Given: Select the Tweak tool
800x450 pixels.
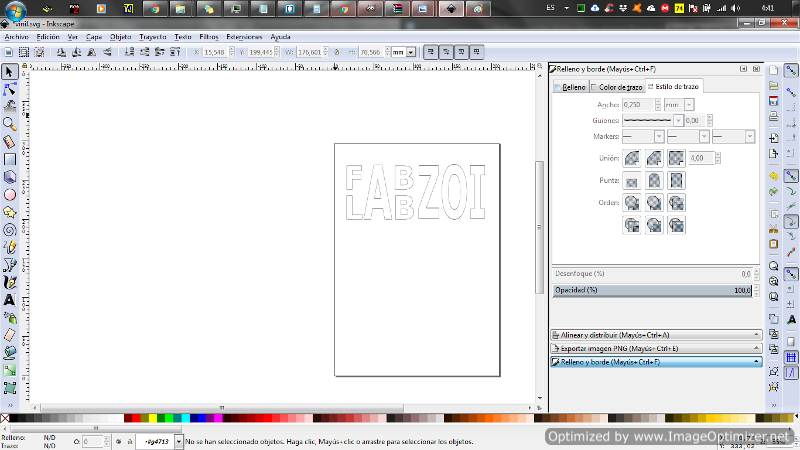Looking at the screenshot, I should (x=9, y=107).
